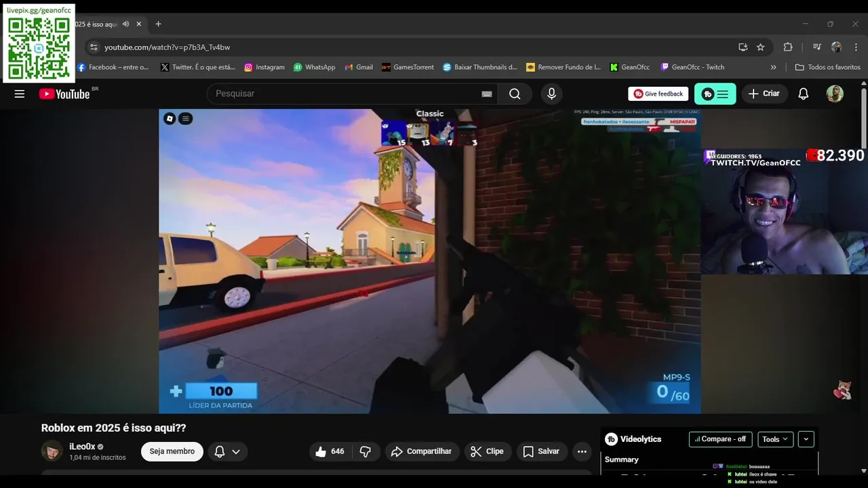Open the on-screen keyboard in search box

click(486, 94)
